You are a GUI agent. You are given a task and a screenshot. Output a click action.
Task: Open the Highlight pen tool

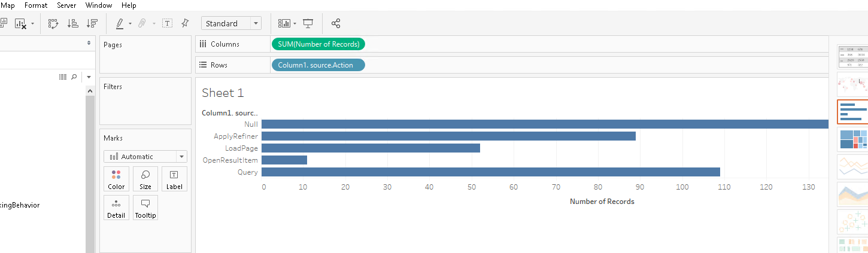[x=119, y=23]
